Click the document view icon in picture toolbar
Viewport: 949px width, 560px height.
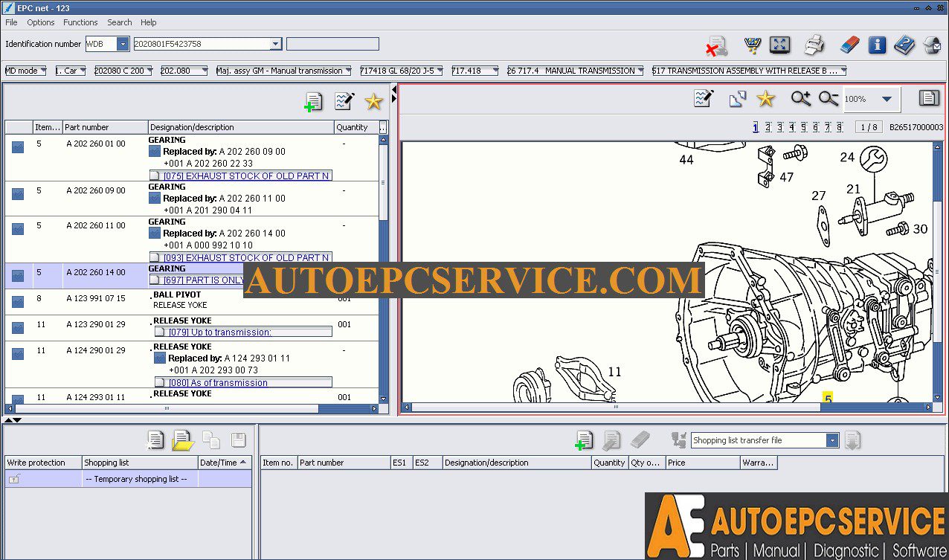(x=929, y=97)
